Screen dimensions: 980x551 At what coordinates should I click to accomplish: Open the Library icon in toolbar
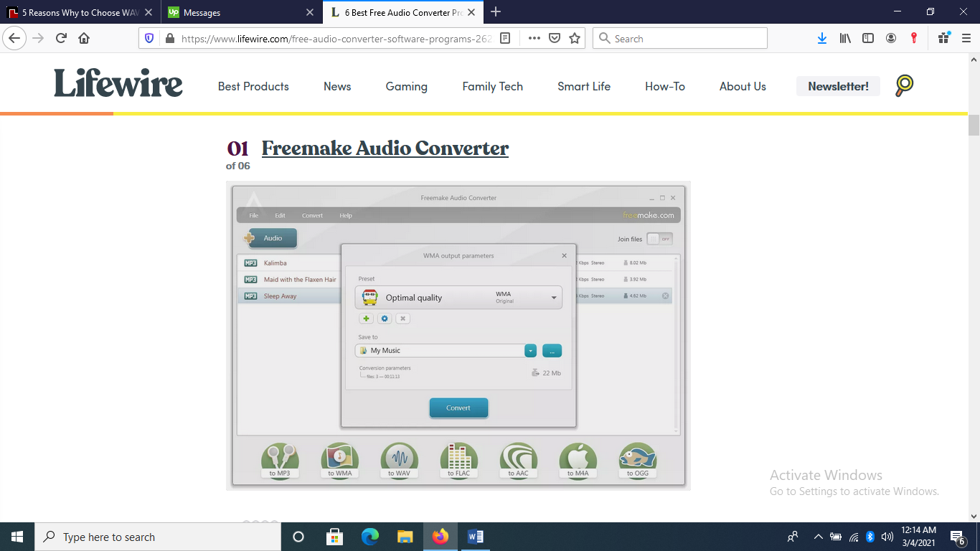click(845, 39)
